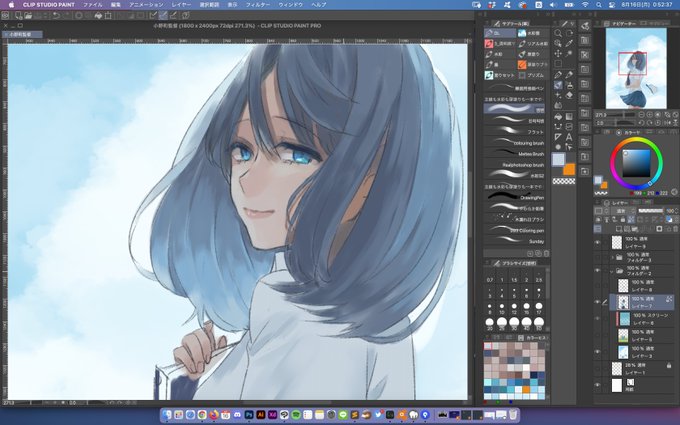Pick the orange swatch in Color Set

coord(526,389)
